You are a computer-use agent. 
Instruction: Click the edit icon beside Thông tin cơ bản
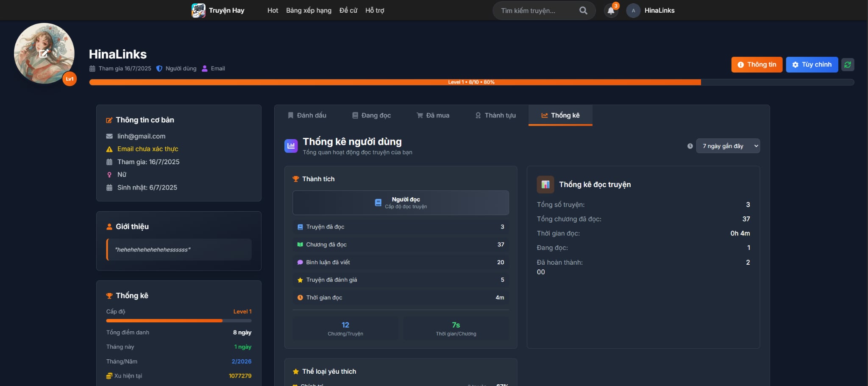click(109, 120)
